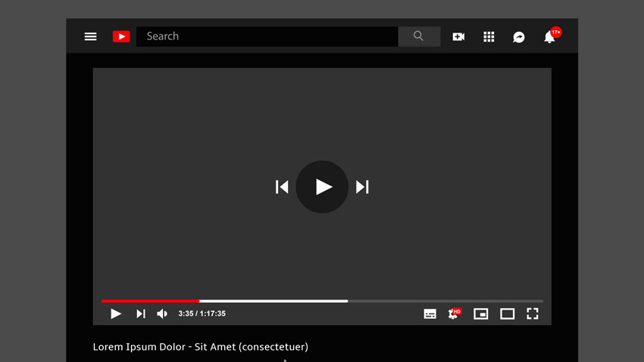
Task: Click the magnifying glass search button
Action: point(419,36)
